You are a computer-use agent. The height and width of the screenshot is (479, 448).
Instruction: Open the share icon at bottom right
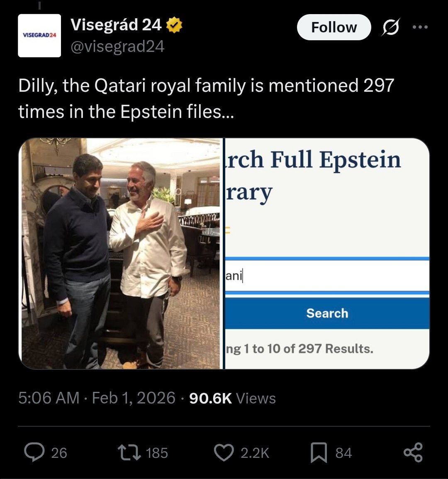(413, 452)
